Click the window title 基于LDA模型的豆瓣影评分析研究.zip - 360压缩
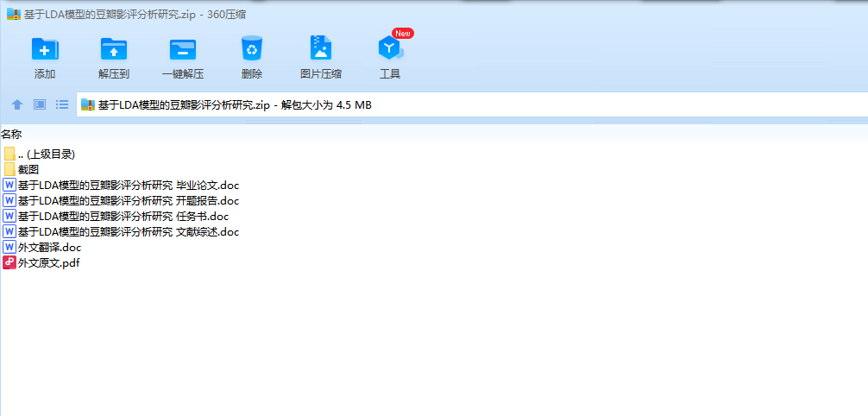Screen dimensions: 868x416 (135, 15)
